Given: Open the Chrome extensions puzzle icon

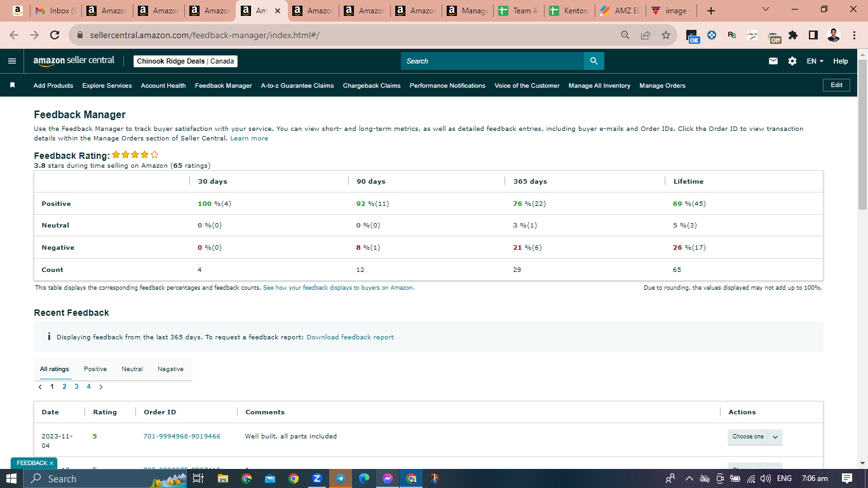Looking at the screenshot, I should pyautogui.click(x=793, y=36).
